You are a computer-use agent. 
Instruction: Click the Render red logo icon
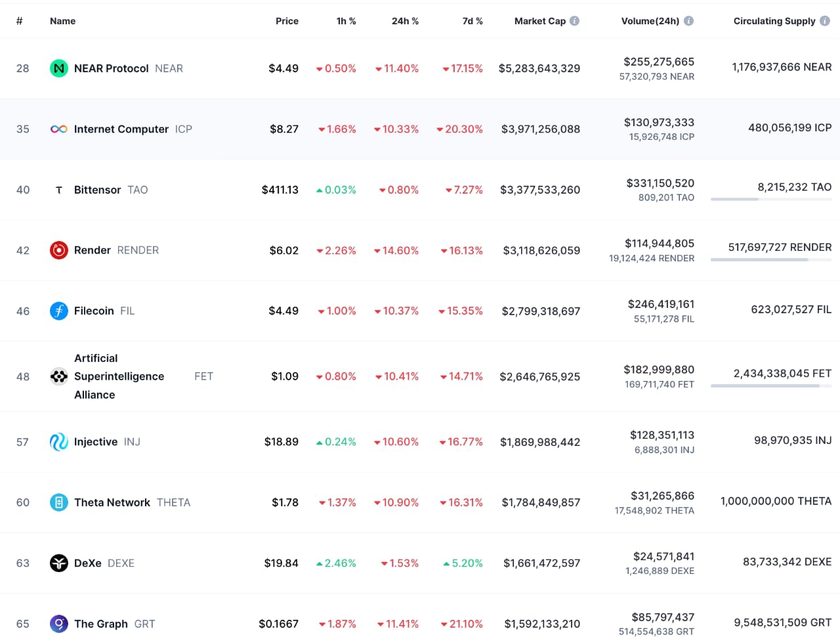tap(59, 250)
